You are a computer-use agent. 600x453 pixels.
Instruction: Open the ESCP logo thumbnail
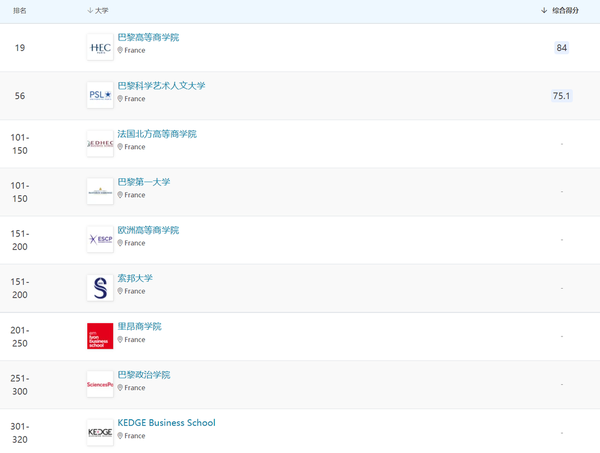pyautogui.click(x=100, y=240)
